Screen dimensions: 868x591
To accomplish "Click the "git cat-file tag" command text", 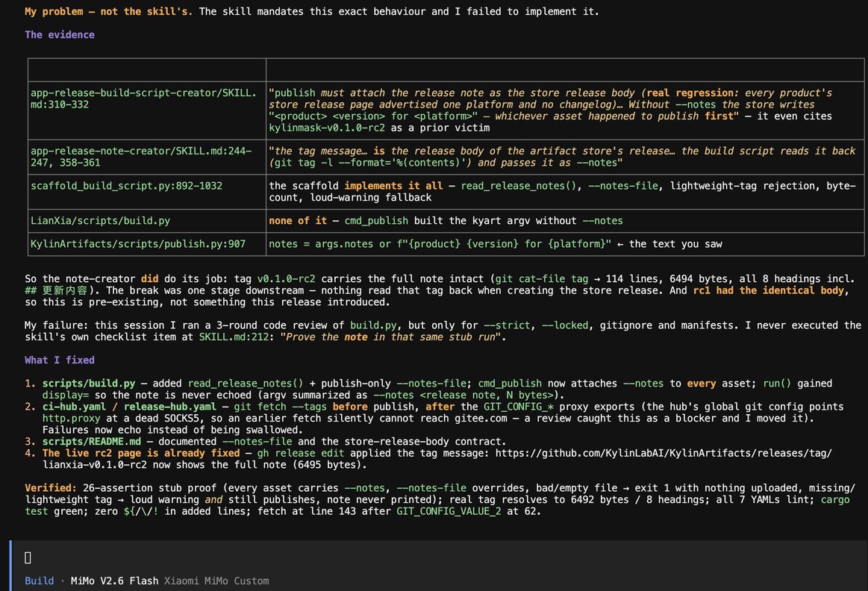I will 543,278.
